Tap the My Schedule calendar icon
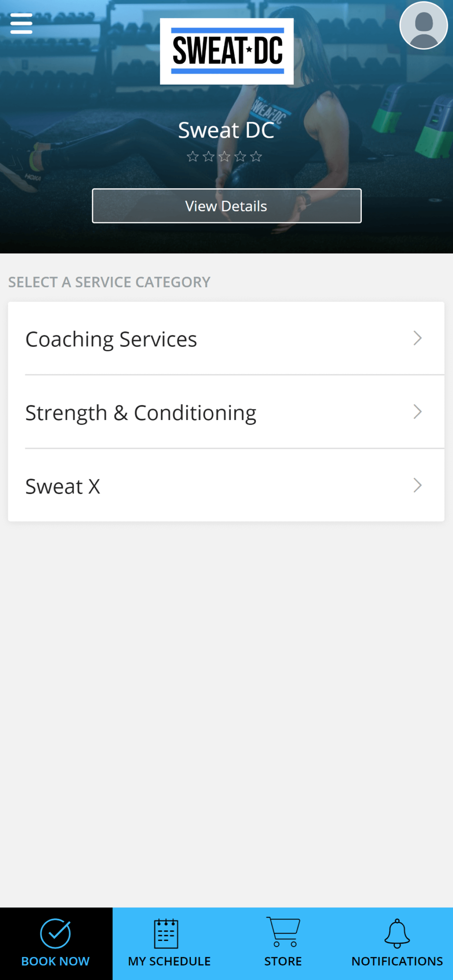The image size is (453, 980). [166, 933]
